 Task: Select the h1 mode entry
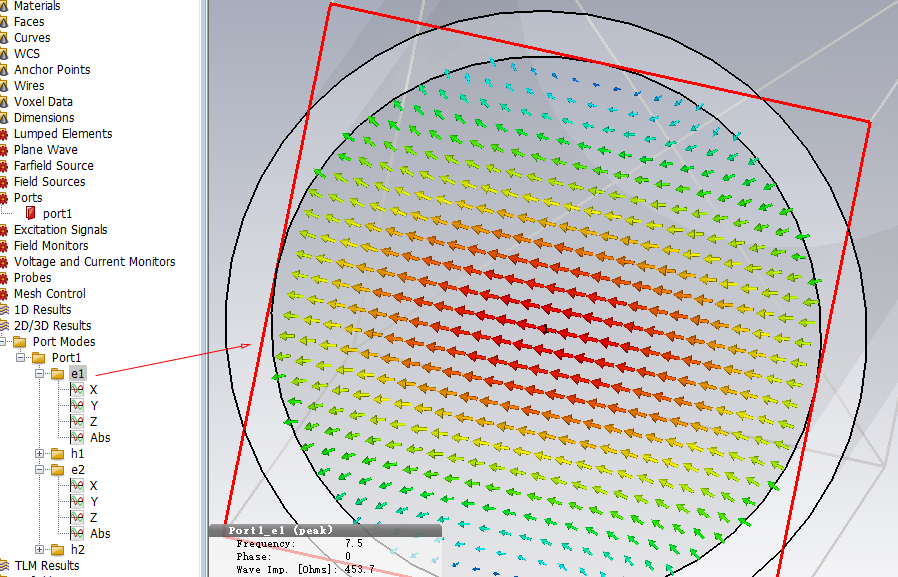(x=77, y=454)
